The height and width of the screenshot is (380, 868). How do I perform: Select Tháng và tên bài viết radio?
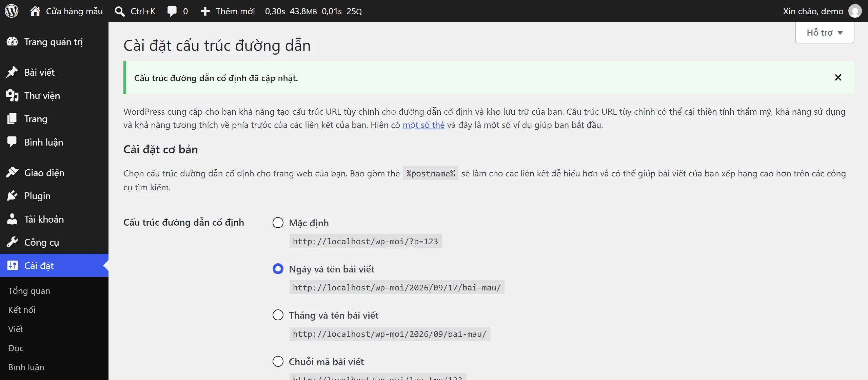click(x=278, y=315)
